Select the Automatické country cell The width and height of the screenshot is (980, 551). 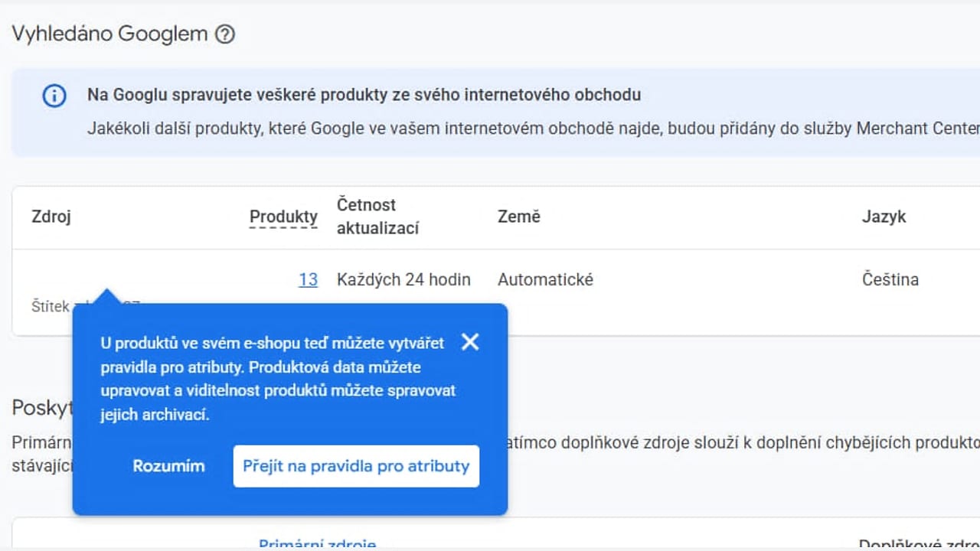[x=545, y=280]
